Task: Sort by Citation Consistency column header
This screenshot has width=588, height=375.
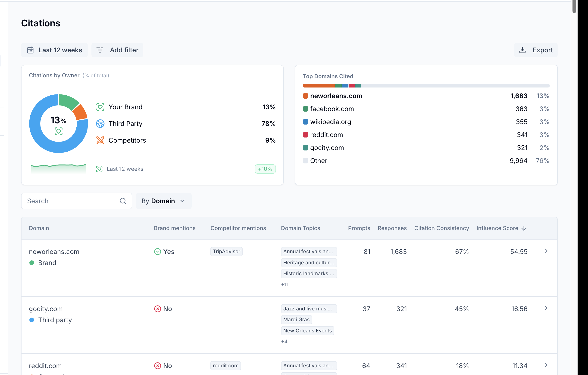Action: coord(441,228)
